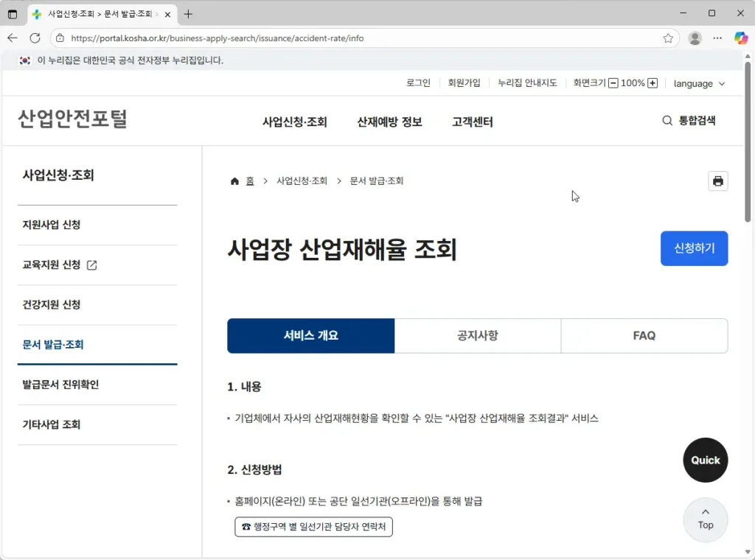Open the language dropdown

[x=697, y=83]
